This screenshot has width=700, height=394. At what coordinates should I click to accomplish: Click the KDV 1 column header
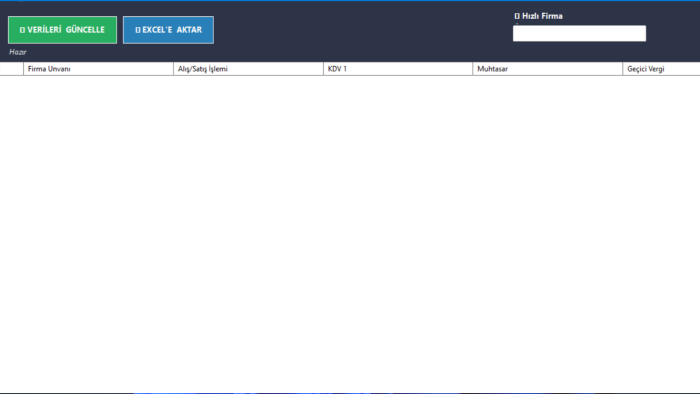coord(398,69)
